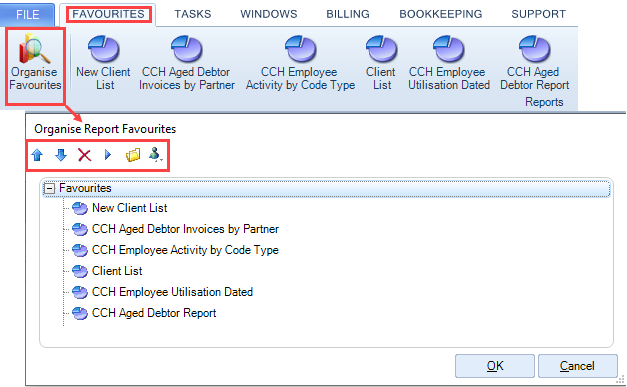Click pie icon beside CCH Employee Activity by Code Type row
Image resolution: width=627 pixels, height=387 pixels.
(x=80, y=250)
